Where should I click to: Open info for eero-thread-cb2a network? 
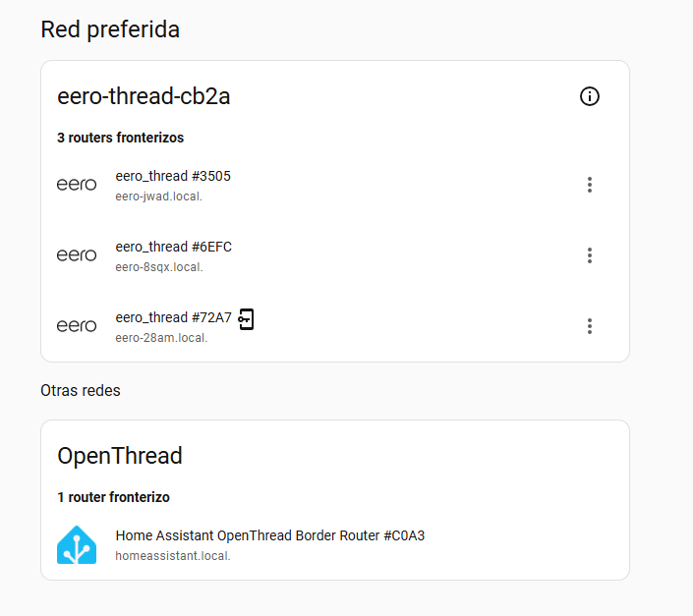pyautogui.click(x=590, y=96)
